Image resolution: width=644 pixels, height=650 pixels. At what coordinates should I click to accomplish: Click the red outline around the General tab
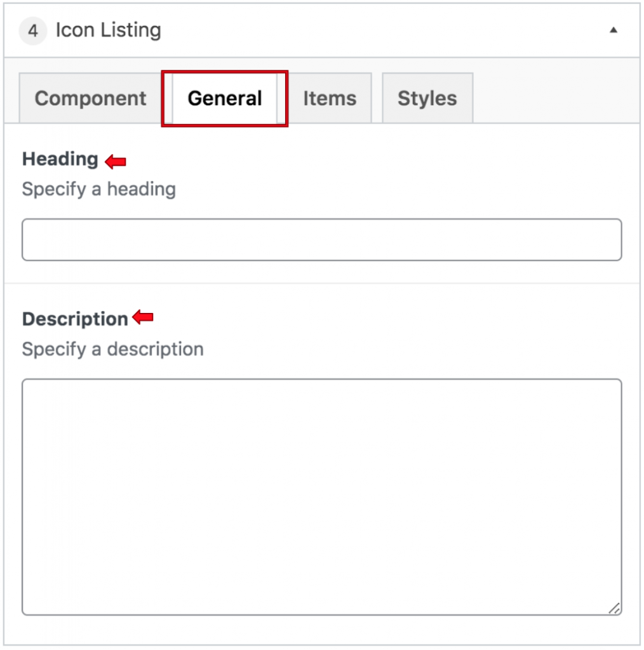(225, 72)
